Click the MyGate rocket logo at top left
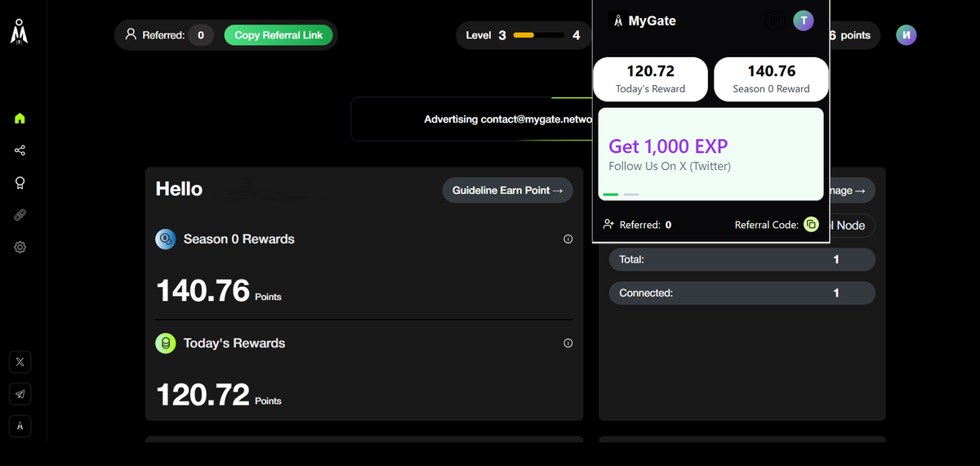 click(20, 32)
